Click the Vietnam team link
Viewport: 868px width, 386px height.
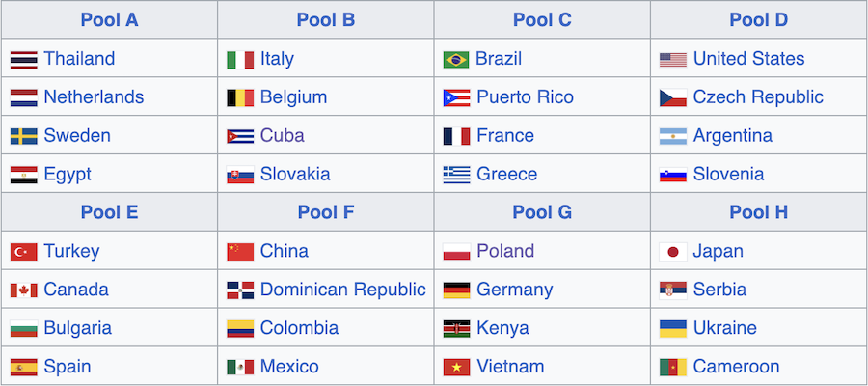pyautogui.click(x=510, y=366)
